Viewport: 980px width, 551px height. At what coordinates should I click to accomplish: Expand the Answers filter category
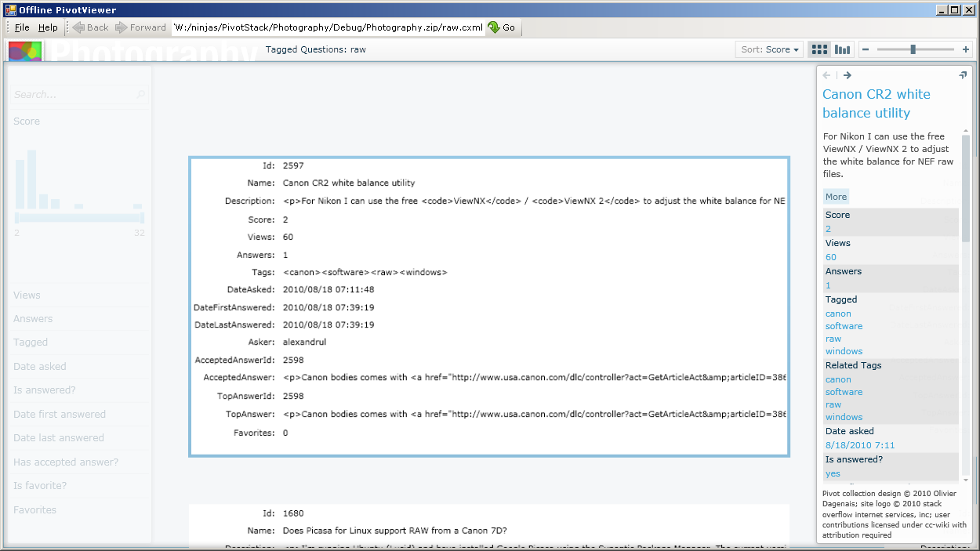[x=33, y=319]
